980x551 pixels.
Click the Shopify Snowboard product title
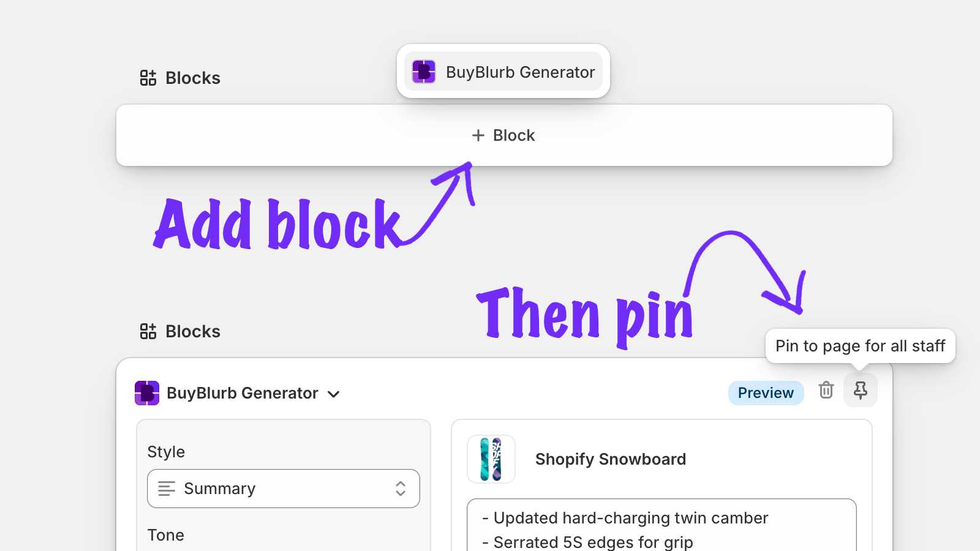coord(611,459)
